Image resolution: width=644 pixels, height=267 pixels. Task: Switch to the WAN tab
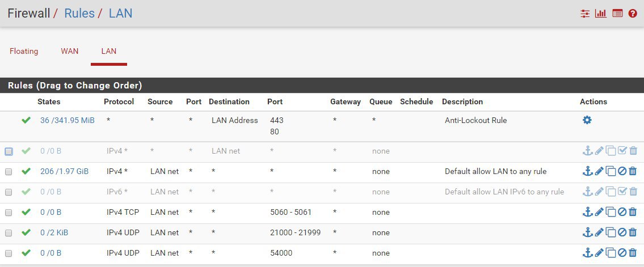70,51
